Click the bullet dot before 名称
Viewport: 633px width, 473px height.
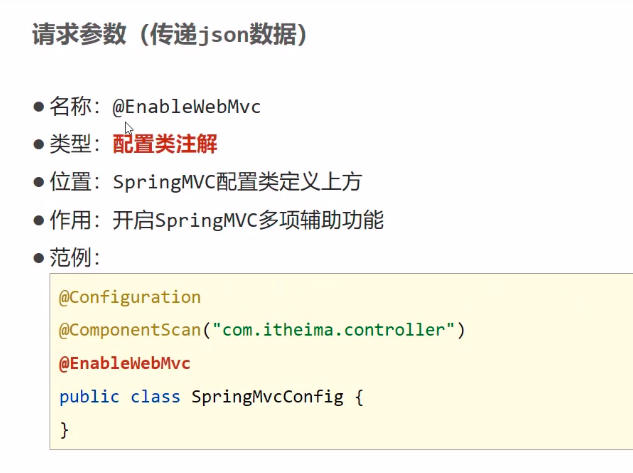tap(39, 107)
